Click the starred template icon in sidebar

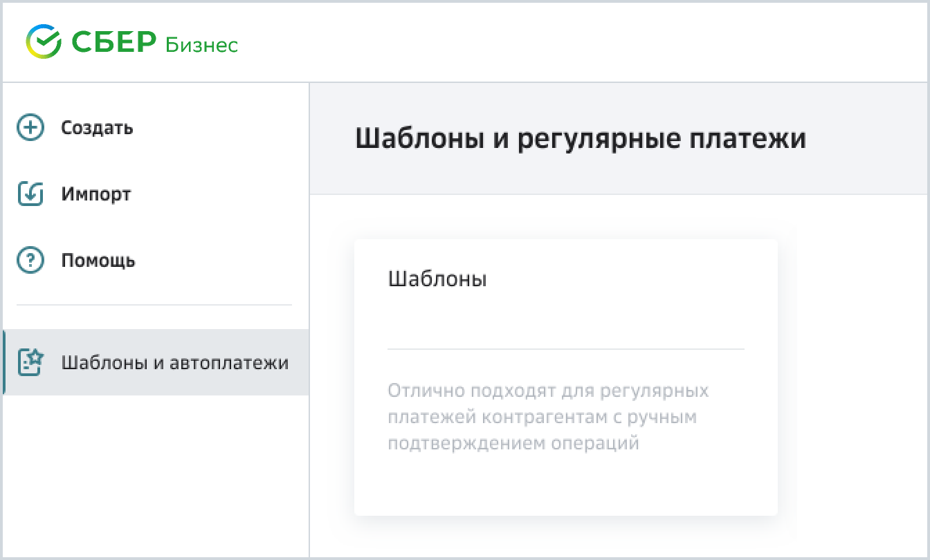(30, 362)
